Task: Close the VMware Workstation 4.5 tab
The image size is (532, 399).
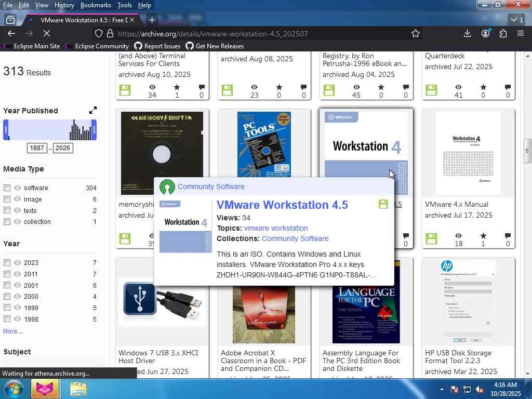Action: point(132,20)
